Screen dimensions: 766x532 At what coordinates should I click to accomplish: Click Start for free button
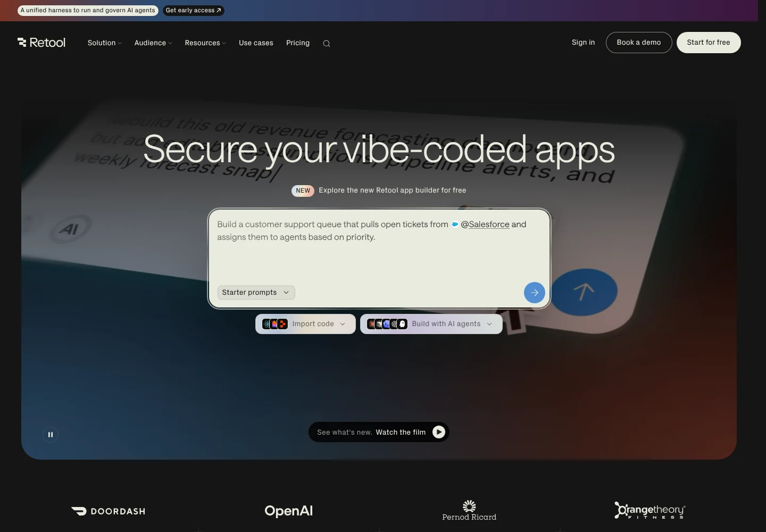(x=709, y=43)
